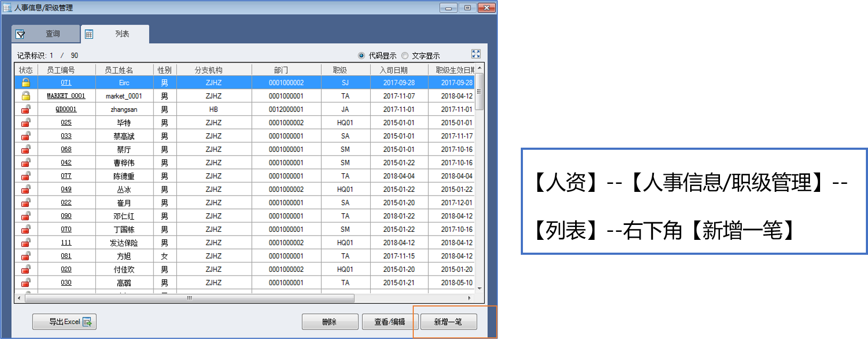Open employee number link 033

click(66, 136)
